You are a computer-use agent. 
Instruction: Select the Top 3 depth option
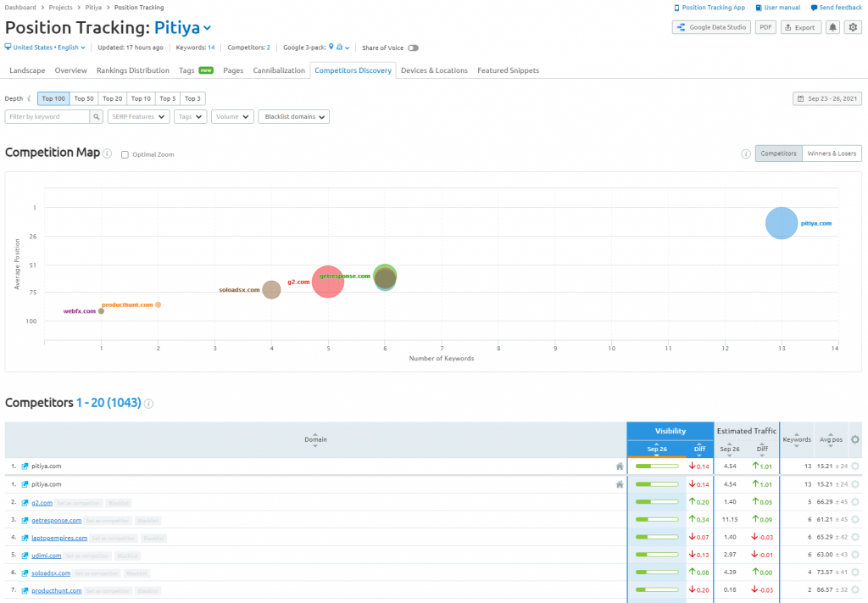[x=192, y=98]
